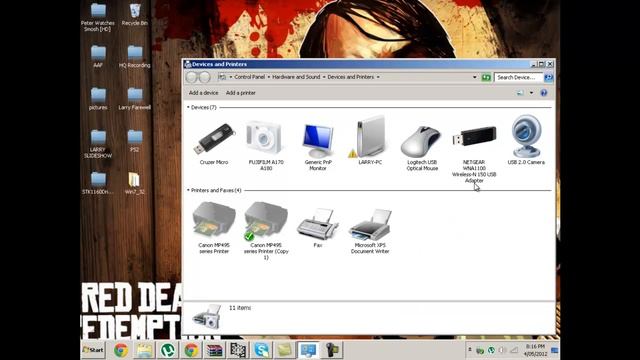Open the Recycle Bin on the desktop
The width and height of the screenshot is (640, 360).
[135, 15]
